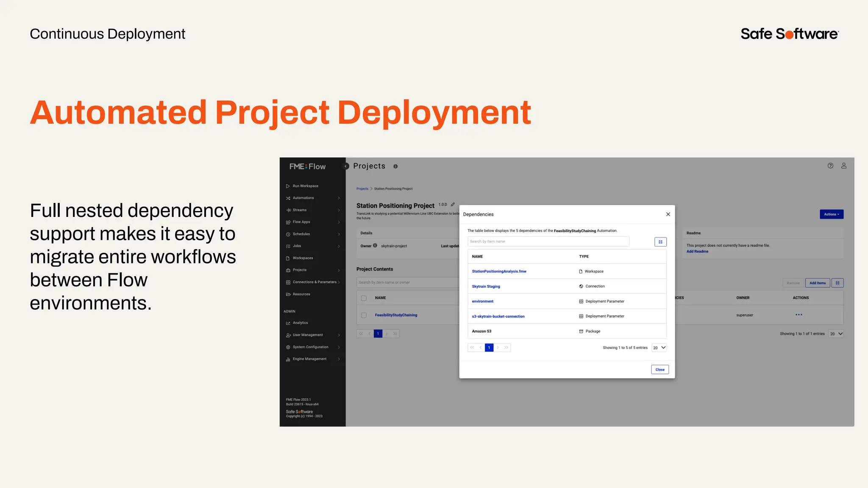Click the Connection globe type icon
The width and height of the screenshot is (868, 488).
[581, 286]
